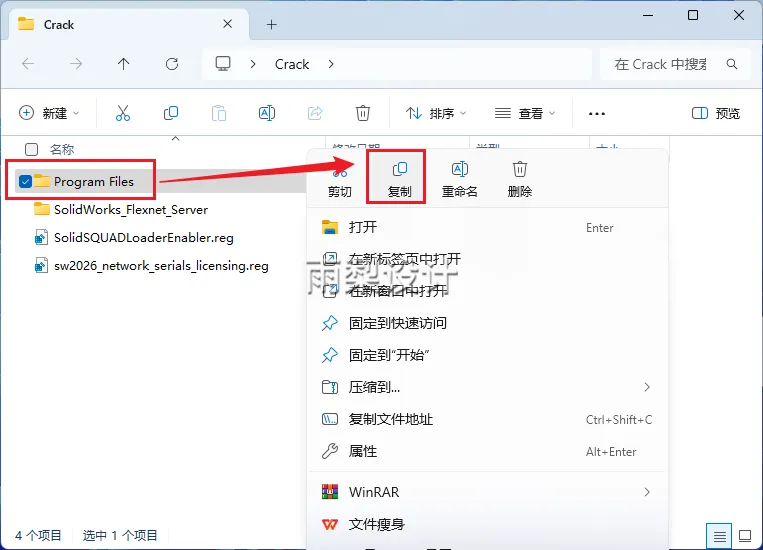763x550 pixels.
Task: Select 打开 (Open) in context menu
Action: (488, 227)
